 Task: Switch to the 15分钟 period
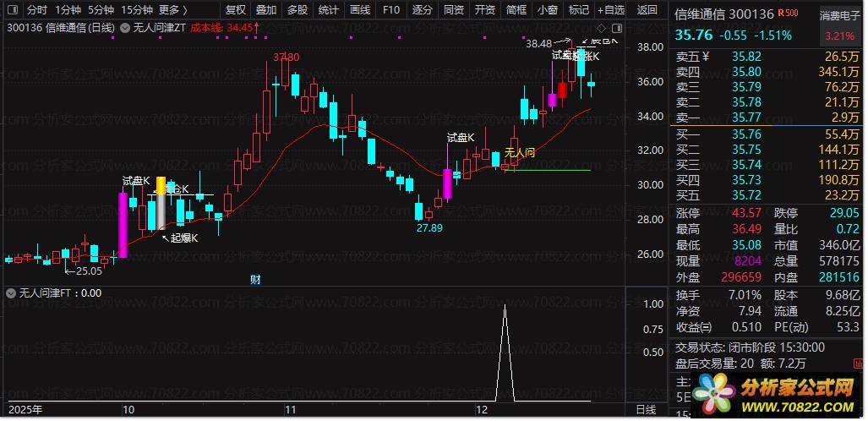point(137,9)
